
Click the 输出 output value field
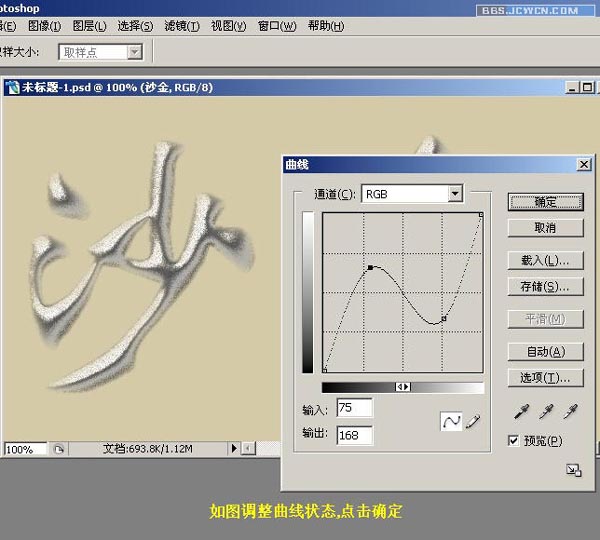coord(354,435)
